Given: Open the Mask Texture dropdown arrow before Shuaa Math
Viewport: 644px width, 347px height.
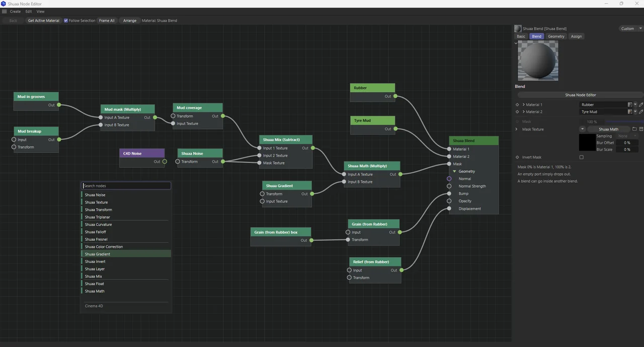Looking at the screenshot, I should (x=583, y=129).
